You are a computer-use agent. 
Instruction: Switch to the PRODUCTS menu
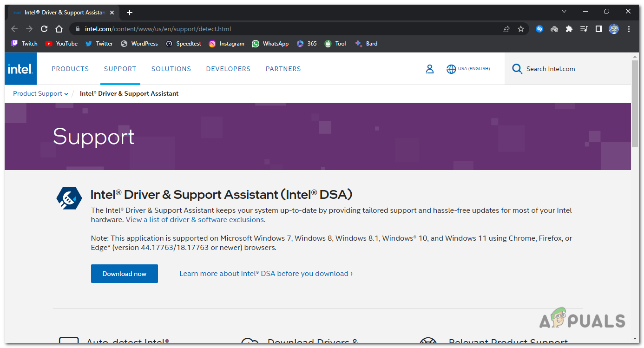(70, 68)
